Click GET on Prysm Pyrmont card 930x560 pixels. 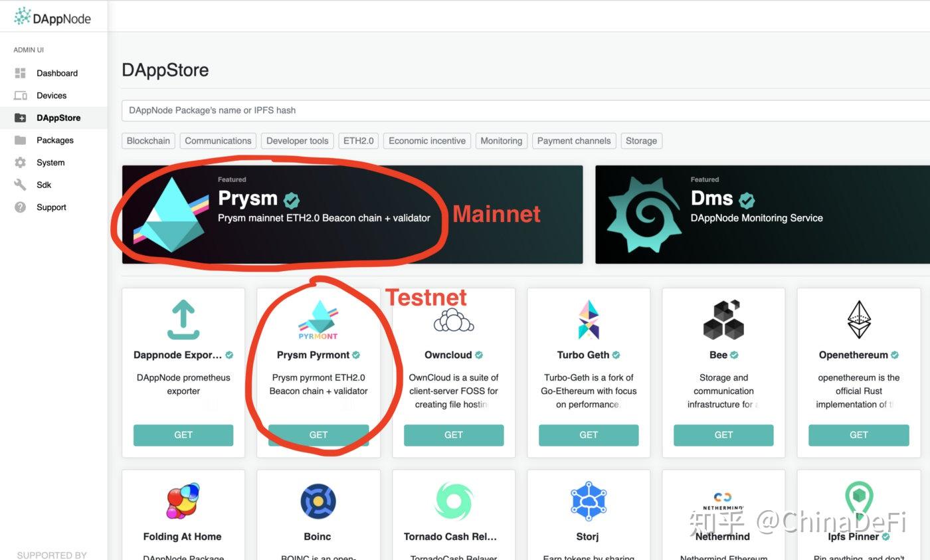pos(318,435)
